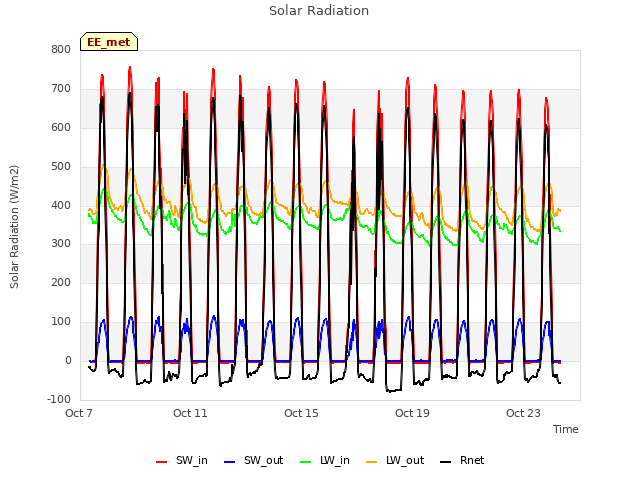Click the Oct 23 x-axis tick label
Screen dimensions: 640x480
click(x=523, y=413)
